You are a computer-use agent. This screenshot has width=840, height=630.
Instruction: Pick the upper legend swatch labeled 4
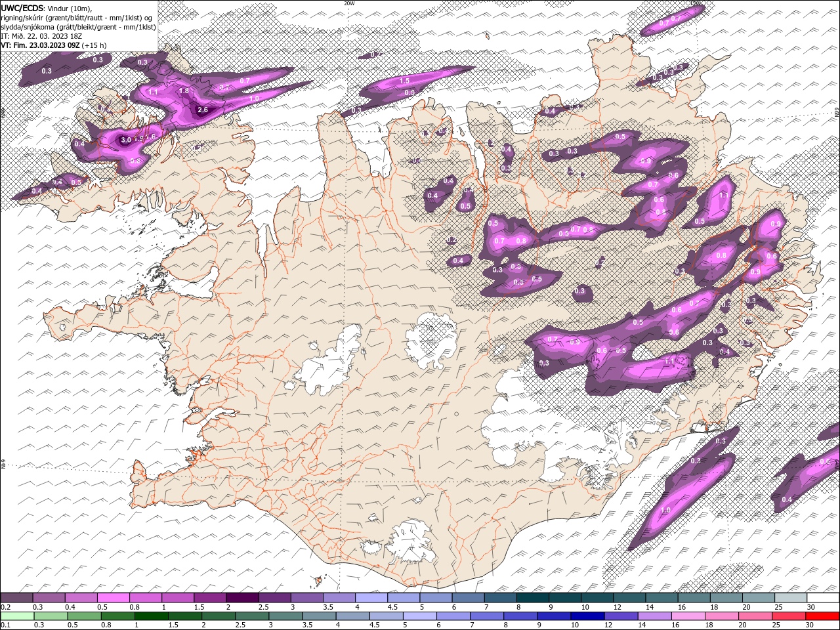pos(371,598)
